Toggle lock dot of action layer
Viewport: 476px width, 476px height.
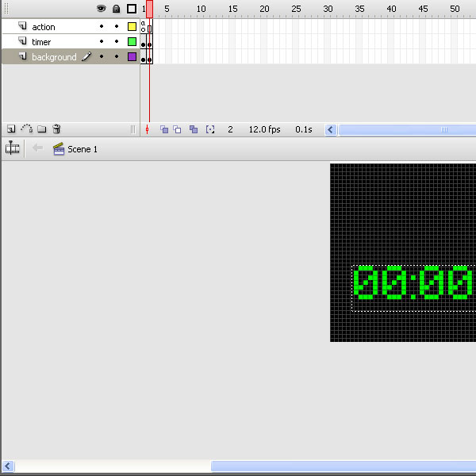(117, 26)
